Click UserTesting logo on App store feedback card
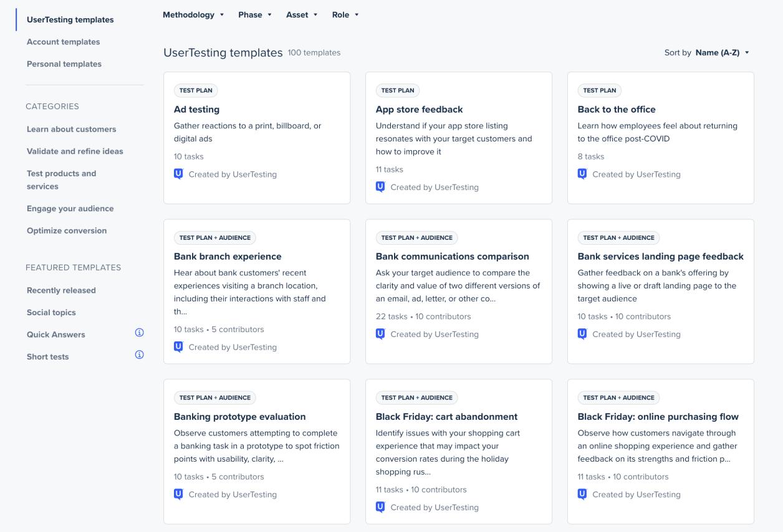783x532 pixels. [380, 187]
